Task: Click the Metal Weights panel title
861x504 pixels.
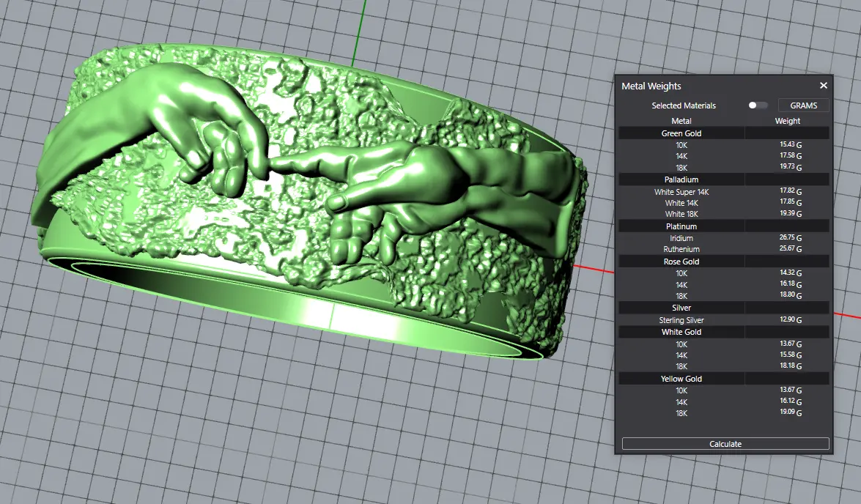Action: (x=651, y=86)
